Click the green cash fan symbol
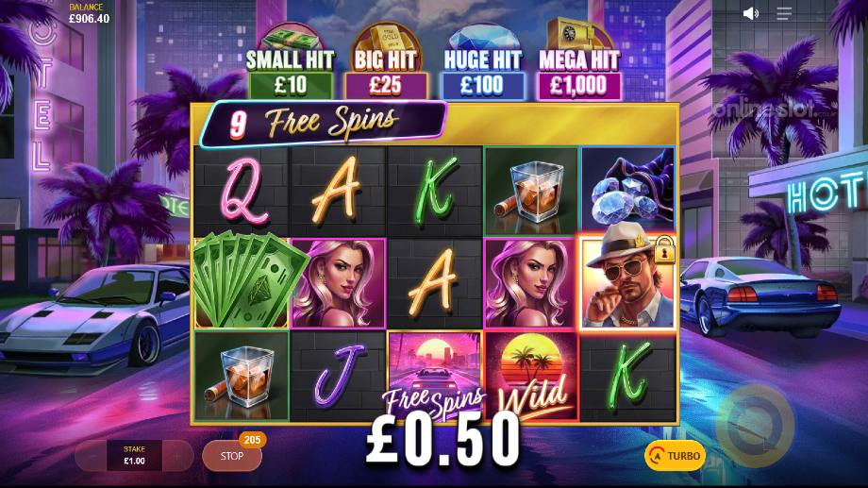This screenshot has height=488, width=868. (243, 281)
